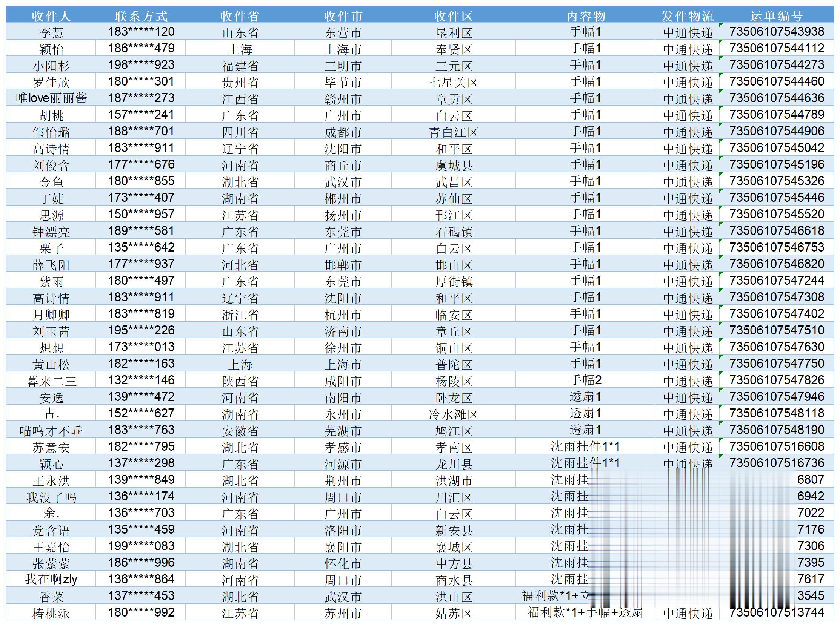Click the name cell 唯love丽丽酱
The image size is (840, 626).
point(51,98)
